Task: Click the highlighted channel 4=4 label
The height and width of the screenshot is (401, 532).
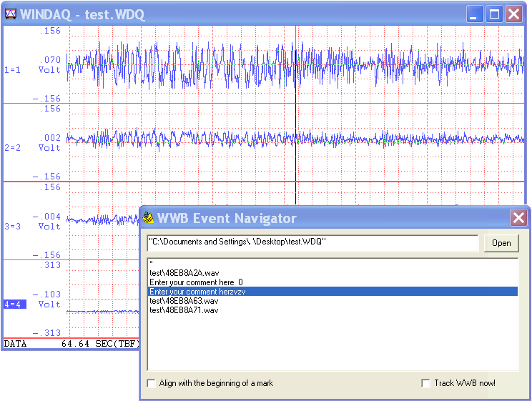Action: coord(14,305)
